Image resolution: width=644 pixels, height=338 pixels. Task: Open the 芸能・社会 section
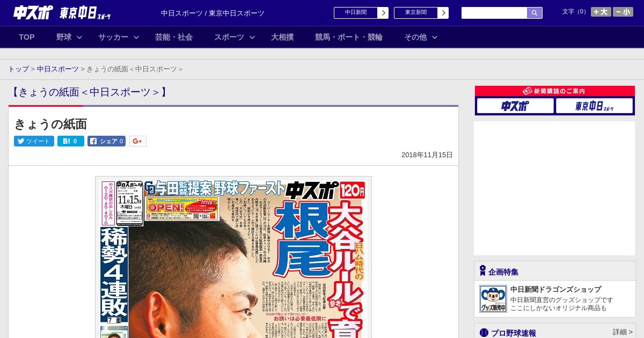pos(174,37)
